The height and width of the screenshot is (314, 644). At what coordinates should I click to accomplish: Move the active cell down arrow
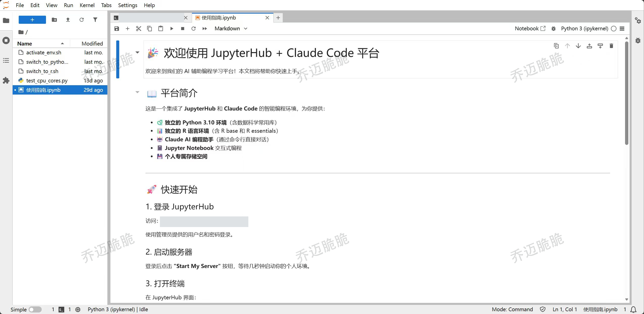[578, 46]
